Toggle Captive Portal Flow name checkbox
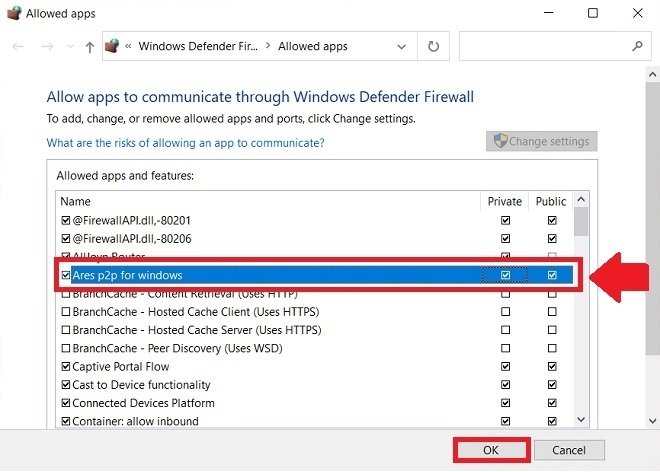Screen dimensions: 660x472 [x=66, y=366]
